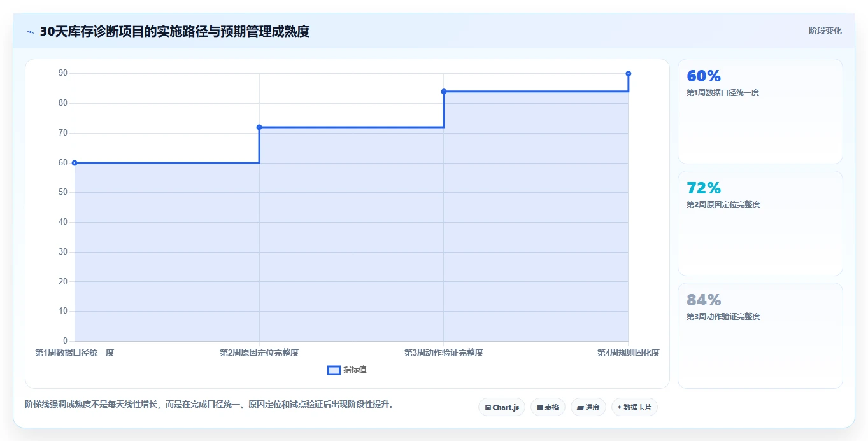Click the 第1周数据口径统一度 axis label
The width and height of the screenshot is (868, 441).
point(75,353)
